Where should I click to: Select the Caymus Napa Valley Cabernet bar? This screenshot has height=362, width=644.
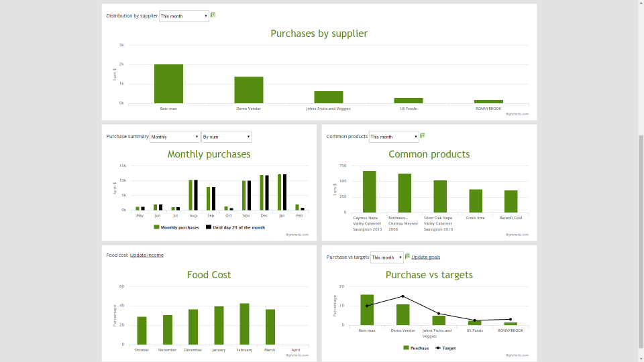369,192
